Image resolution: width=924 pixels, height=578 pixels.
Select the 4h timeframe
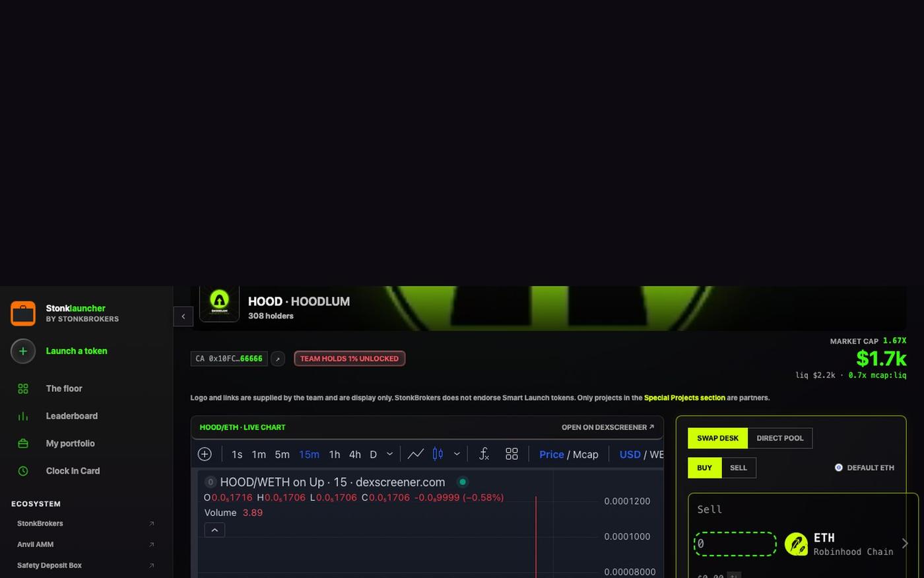click(355, 454)
